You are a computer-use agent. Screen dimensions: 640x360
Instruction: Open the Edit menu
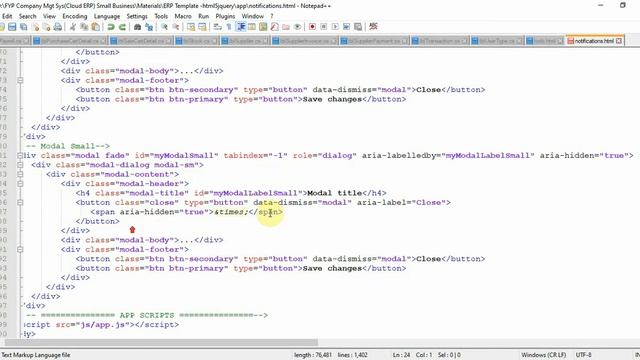[x=7, y=16]
